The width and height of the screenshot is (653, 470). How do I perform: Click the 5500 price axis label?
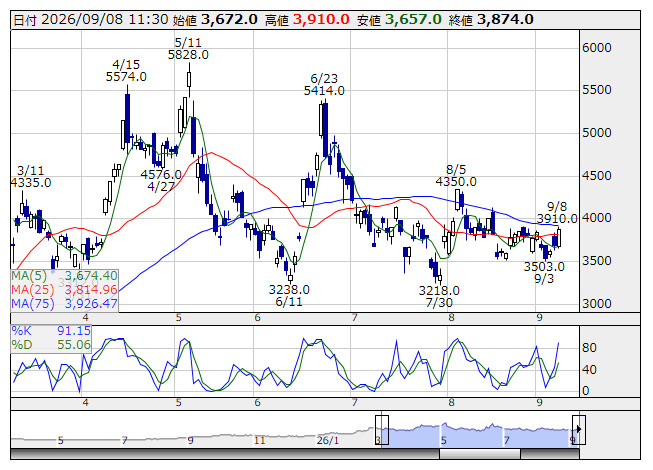coord(597,90)
